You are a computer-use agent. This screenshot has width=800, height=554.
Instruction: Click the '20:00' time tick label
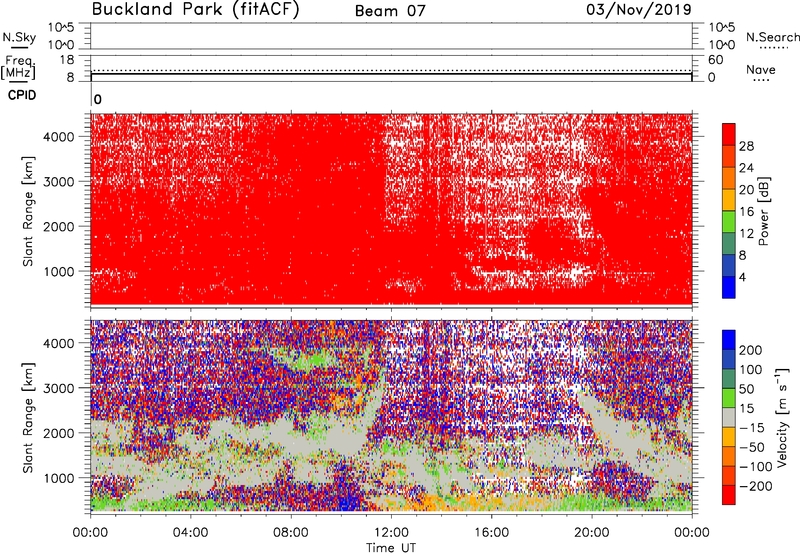point(591,533)
